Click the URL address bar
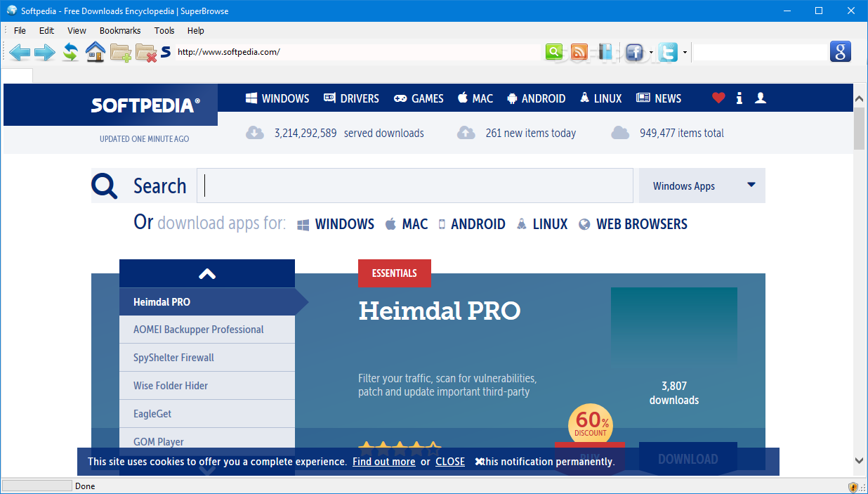The width and height of the screenshot is (868, 494). [358, 52]
